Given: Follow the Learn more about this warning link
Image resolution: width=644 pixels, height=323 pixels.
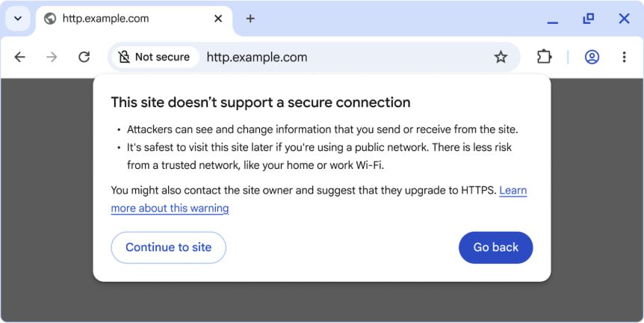Looking at the screenshot, I should (170, 209).
